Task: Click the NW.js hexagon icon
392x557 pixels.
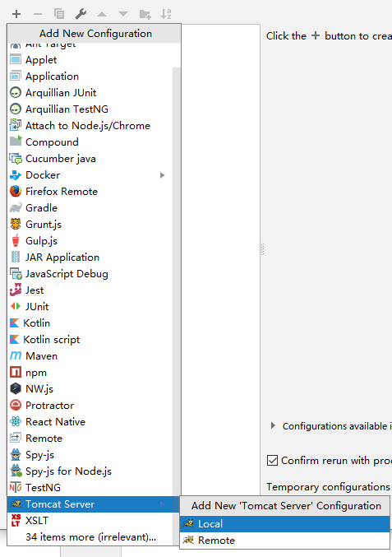Action: click(16, 388)
